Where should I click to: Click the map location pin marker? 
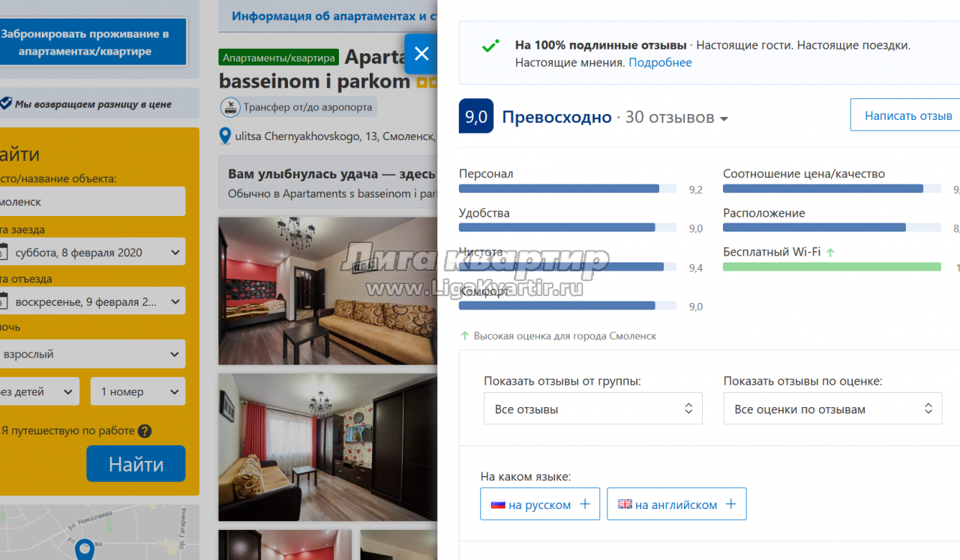[85, 550]
